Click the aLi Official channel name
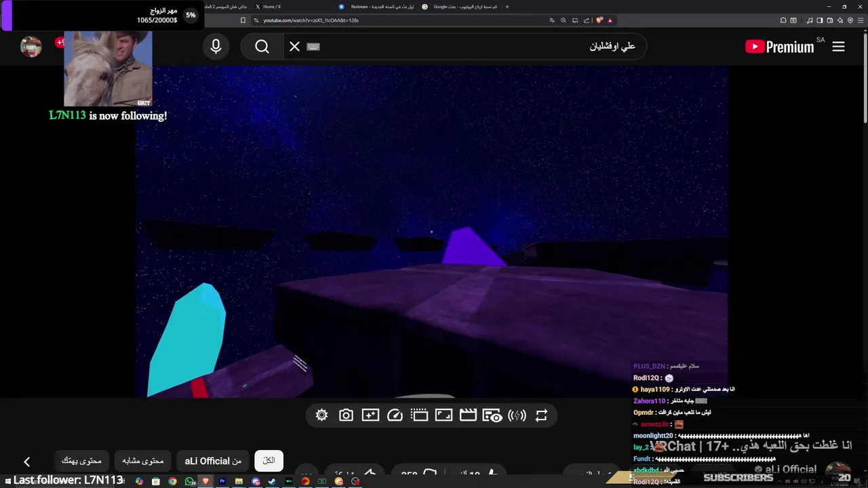Viewport: 868px width, 488px height. 790,469
